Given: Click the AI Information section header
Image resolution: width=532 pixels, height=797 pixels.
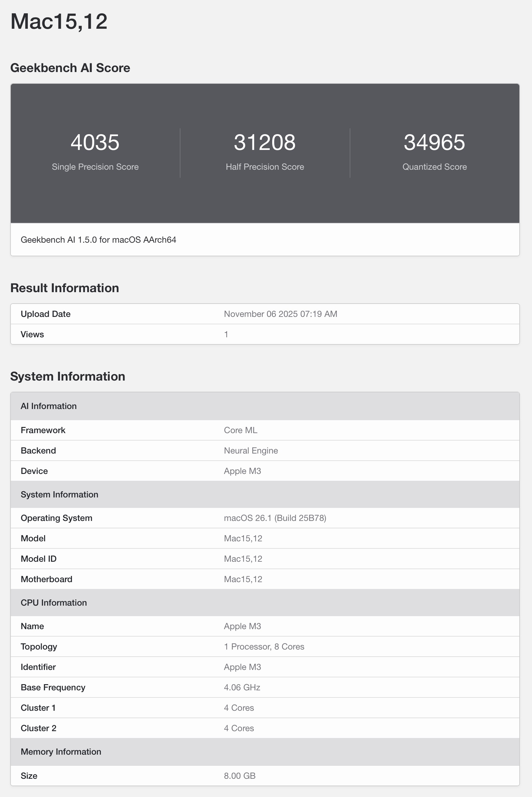Looking at the screenshot, I should pyautogui.click(x=49, y=406).
